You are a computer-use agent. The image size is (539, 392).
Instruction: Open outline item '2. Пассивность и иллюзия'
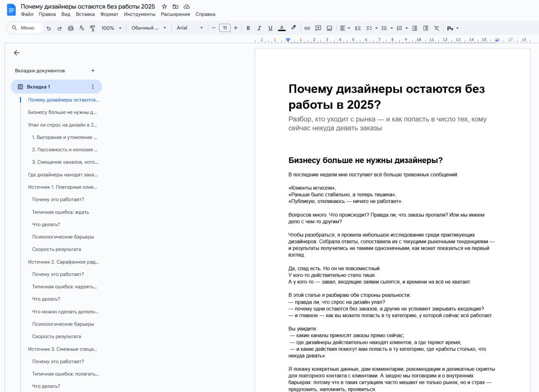tap(65, 149)
